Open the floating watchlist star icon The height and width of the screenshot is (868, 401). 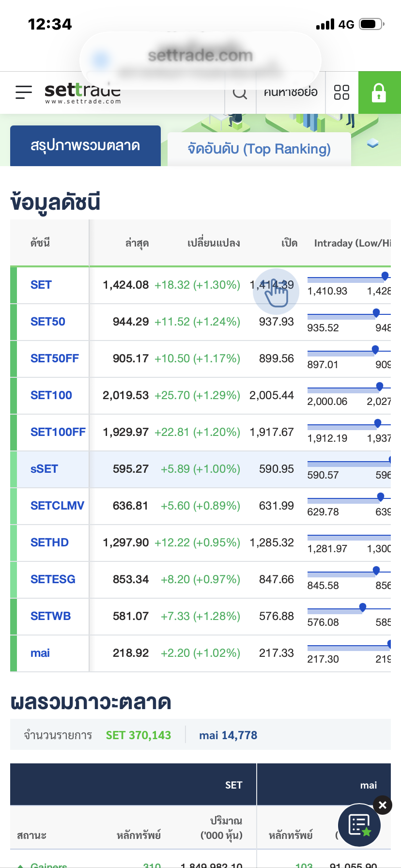(x=359, y=825)
